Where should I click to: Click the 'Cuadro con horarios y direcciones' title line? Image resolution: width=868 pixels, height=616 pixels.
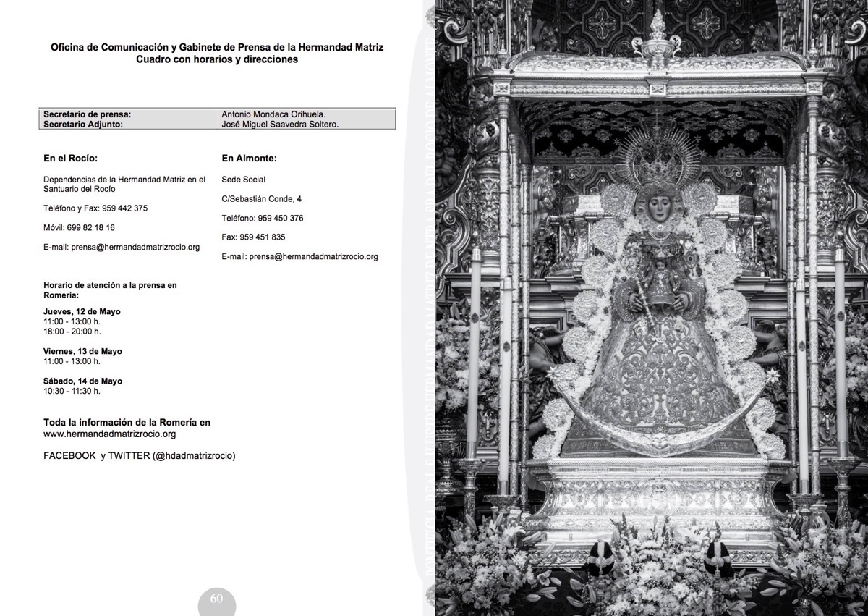click(217, 59)
